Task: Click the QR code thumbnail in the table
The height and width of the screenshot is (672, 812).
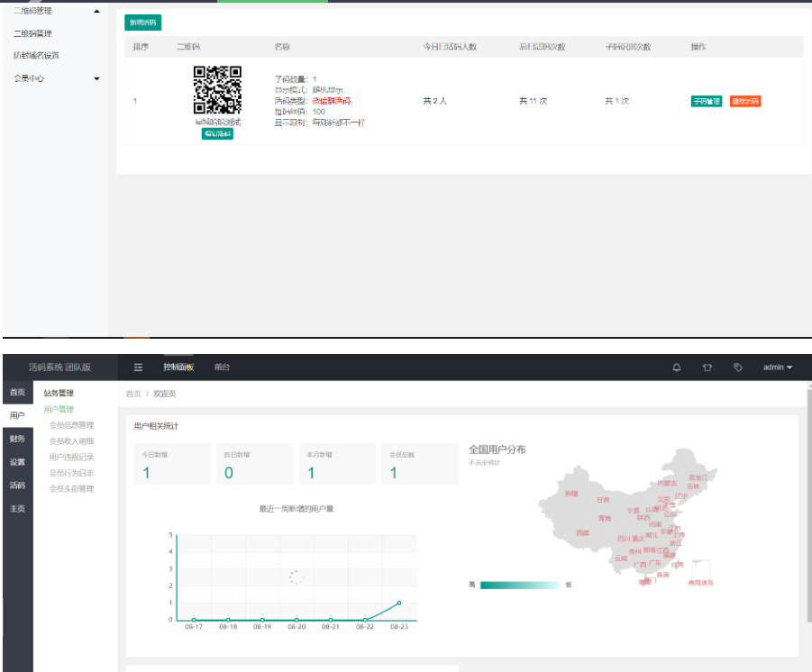Action: 219,88
